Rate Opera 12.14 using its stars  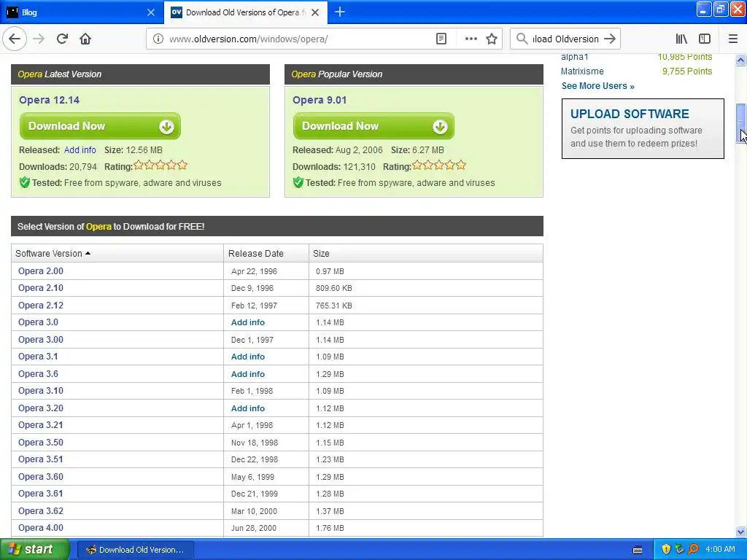pyautogui.click(x=160, y=166)
